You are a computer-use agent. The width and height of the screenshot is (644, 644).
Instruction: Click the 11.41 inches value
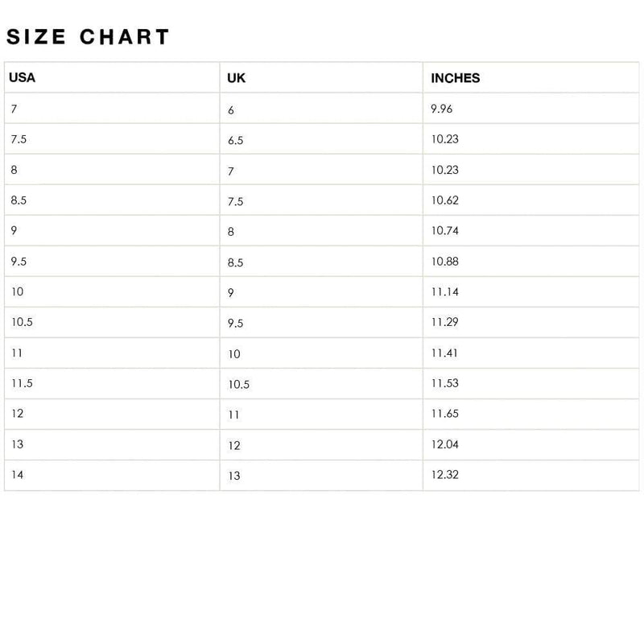point(445,353)
